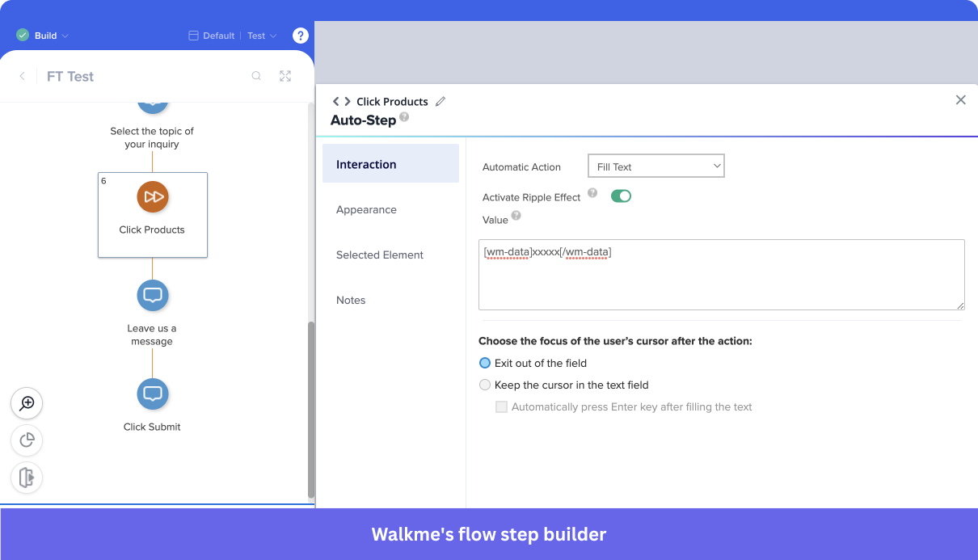Viewport: 978px width, 560px height.
Task: Click the flow exit/end icon button
Action: [27, 478]
